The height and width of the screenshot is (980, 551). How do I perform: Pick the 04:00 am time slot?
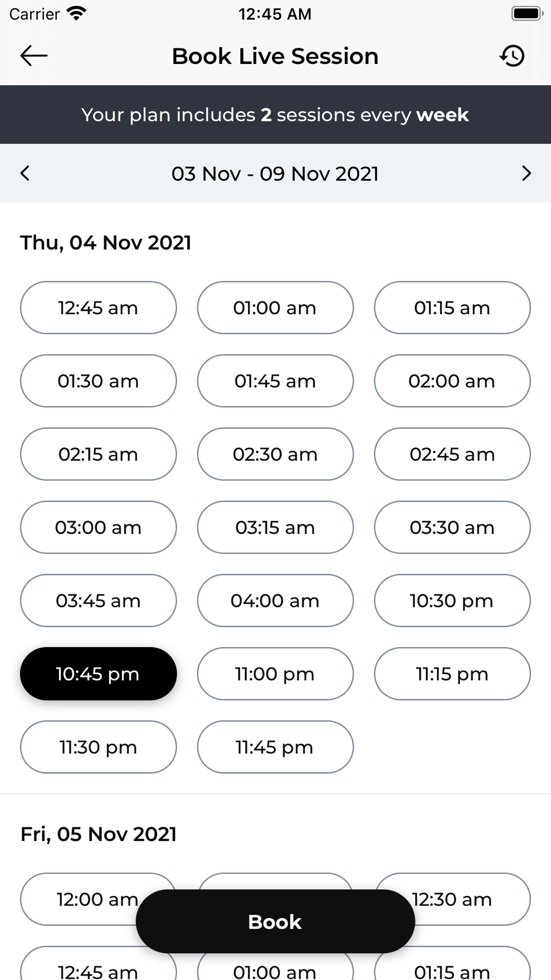275,600
